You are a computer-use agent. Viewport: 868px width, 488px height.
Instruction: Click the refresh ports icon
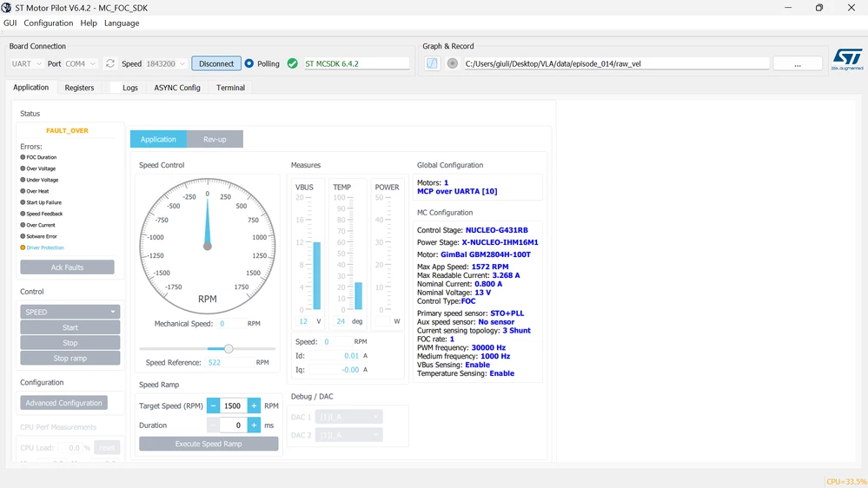(x=110, y=63)
